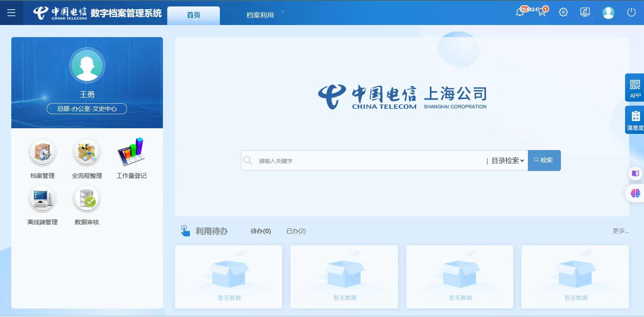The width and height of the screenshot is (644, 317).
Task: Select the 已办(2) tab
Action: point(296,231)
